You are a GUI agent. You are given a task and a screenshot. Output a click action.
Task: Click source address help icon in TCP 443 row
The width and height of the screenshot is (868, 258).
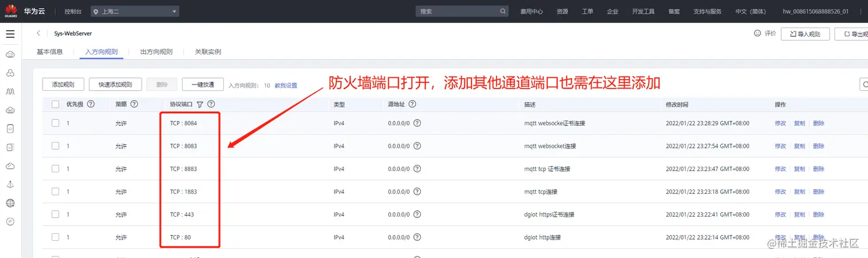(x=417, y=214)
